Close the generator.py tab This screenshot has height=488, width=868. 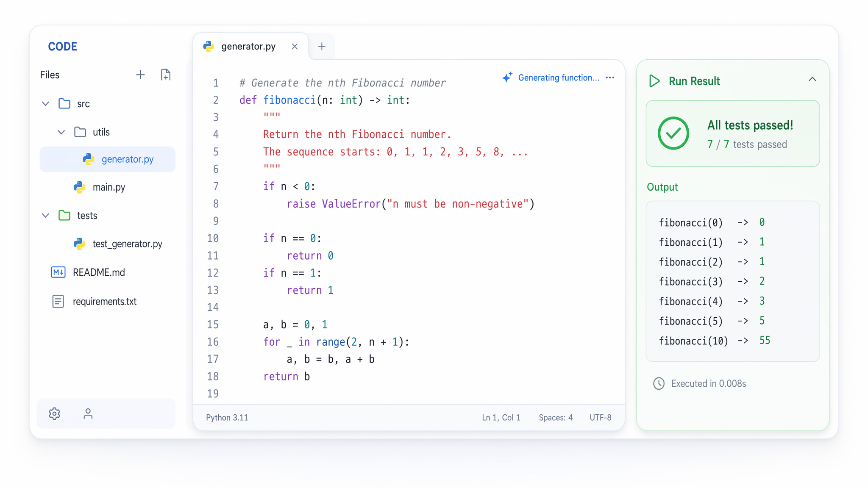pyautogui.click(x=295, y=47)
